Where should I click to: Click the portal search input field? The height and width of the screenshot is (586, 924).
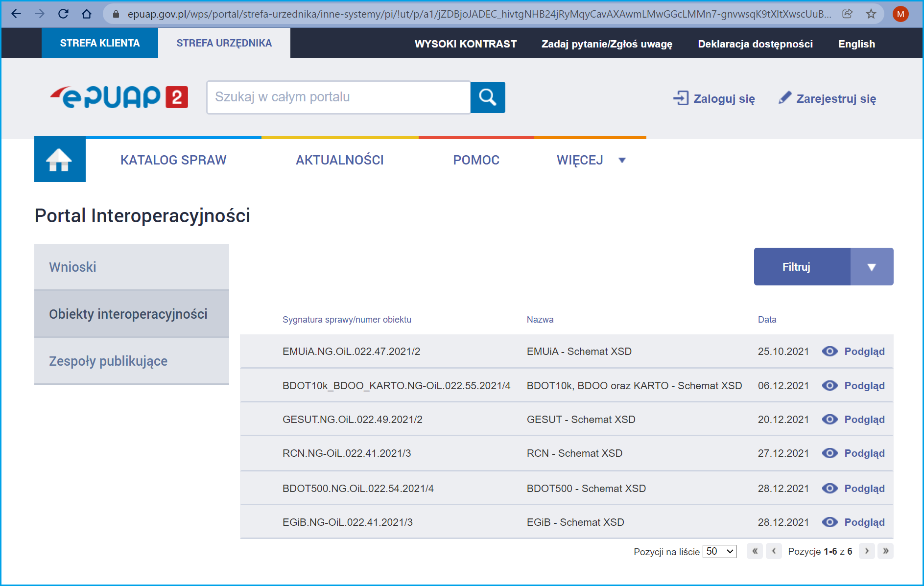point(338,97)
